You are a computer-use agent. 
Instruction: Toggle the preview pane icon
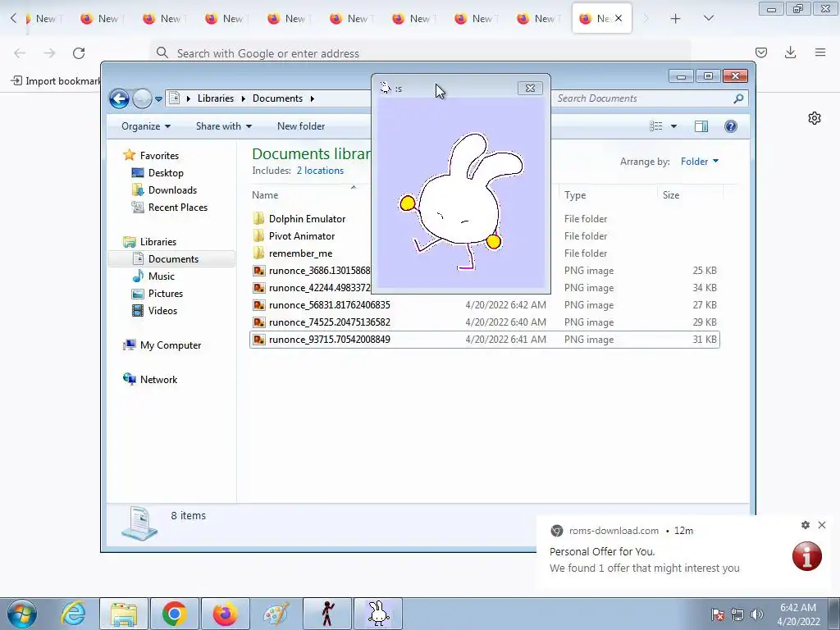[701, 126]
